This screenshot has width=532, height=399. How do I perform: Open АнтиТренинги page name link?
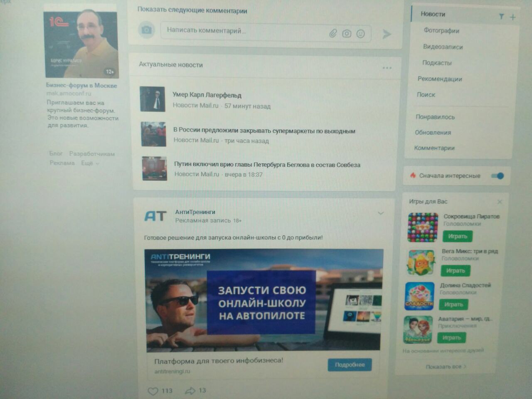tap(195, 212)
